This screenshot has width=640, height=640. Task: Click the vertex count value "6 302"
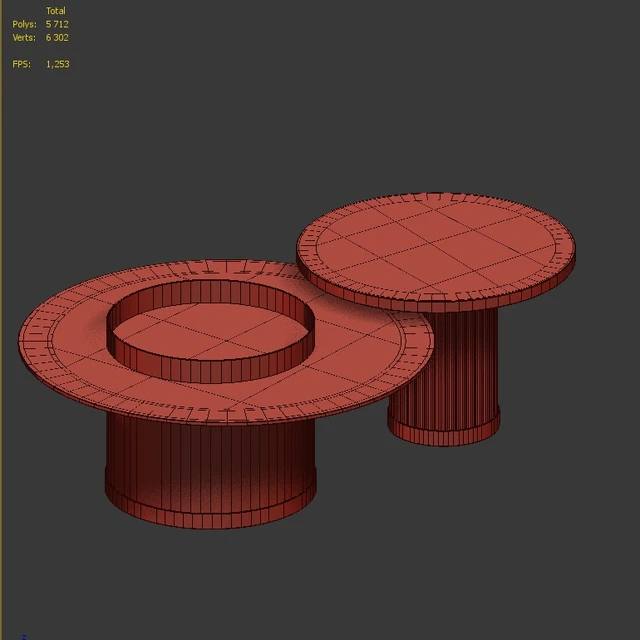click(57, 38)
